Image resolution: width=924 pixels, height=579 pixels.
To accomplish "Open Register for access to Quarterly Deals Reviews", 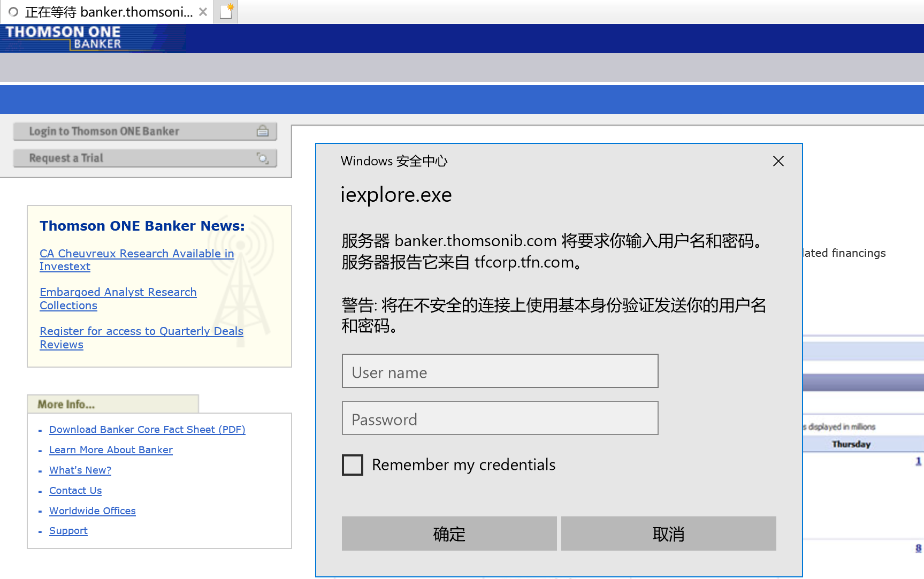I will pos(141,338).
